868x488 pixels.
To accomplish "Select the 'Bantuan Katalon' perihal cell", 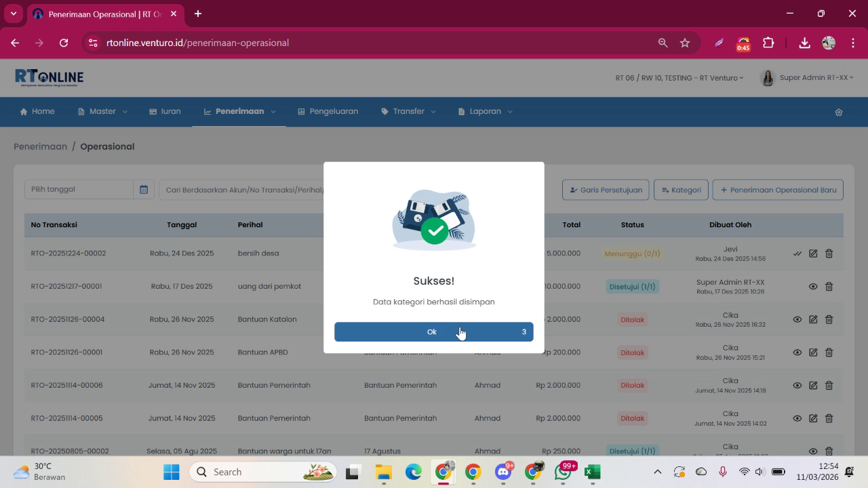I will pyautogui.click(x=267, y=319).
